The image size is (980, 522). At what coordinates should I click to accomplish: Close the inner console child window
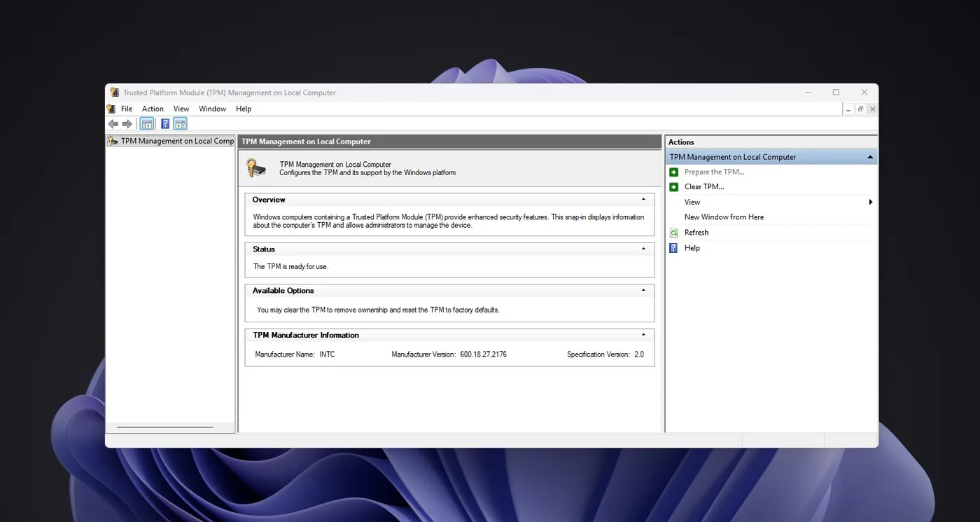tap(872, 109)
